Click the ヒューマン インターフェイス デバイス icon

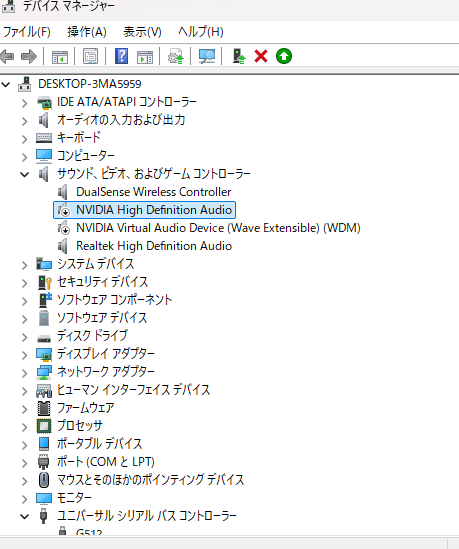[x=44, y=390]
